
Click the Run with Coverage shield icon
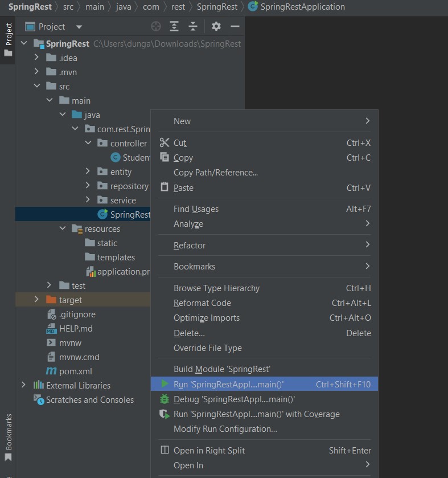coord(165,414)
